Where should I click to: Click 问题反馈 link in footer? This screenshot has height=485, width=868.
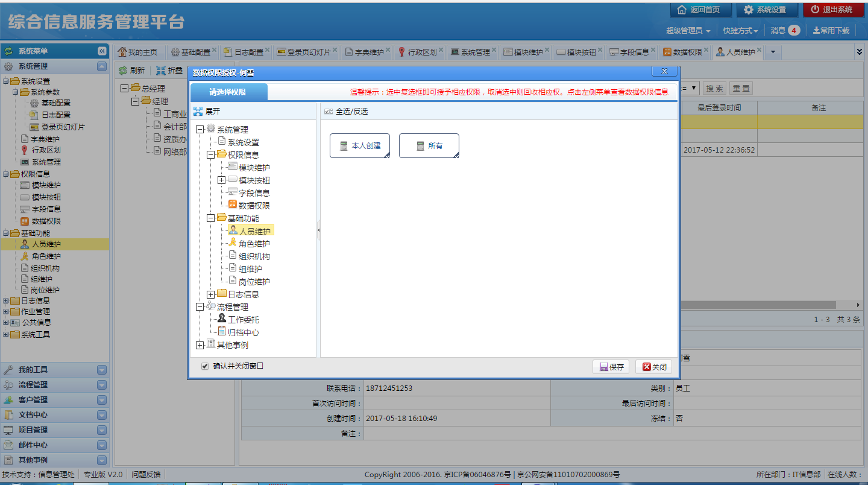(146, 475)
